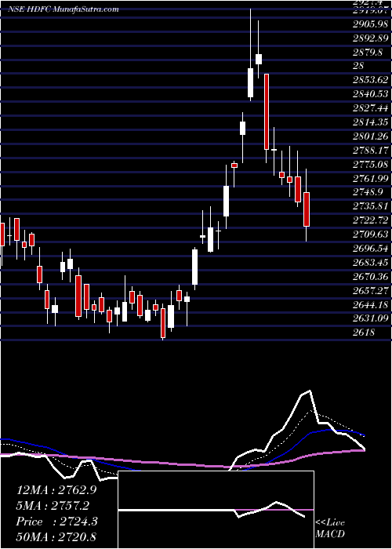The width and height of the screenshot is (392, 549).
Task: Click the <<Live MACD label
Action: pos(330,529)
